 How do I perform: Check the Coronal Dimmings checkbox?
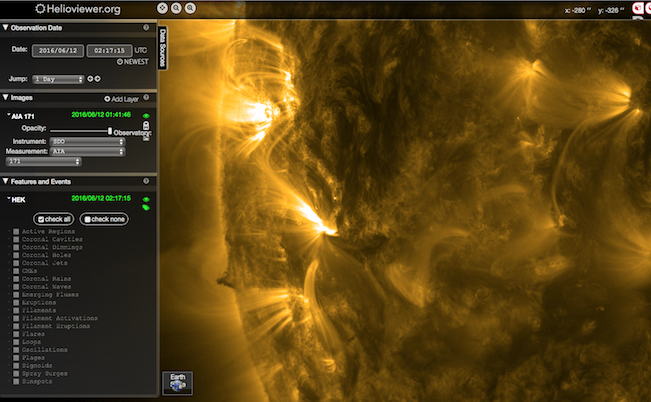coord(16,247)
